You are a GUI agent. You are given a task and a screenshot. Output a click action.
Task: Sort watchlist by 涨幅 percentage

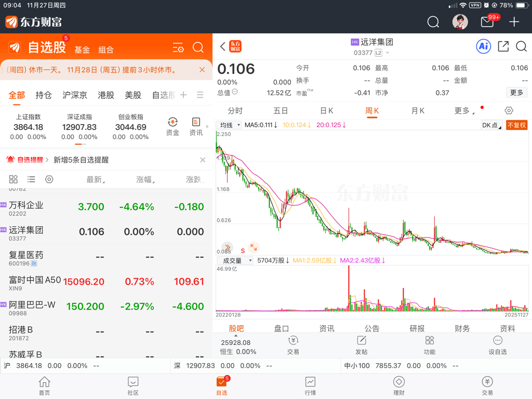tap(145, 179)
